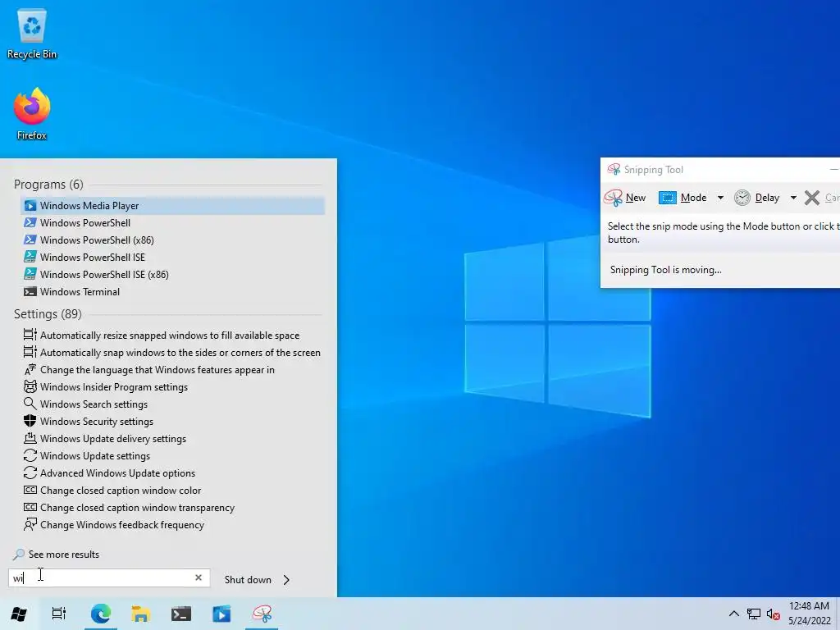The height and width of the screenshot is (630, 840).
Task: Click the Cancel X icon in Snipping Tool
Action: click(812, 198)
